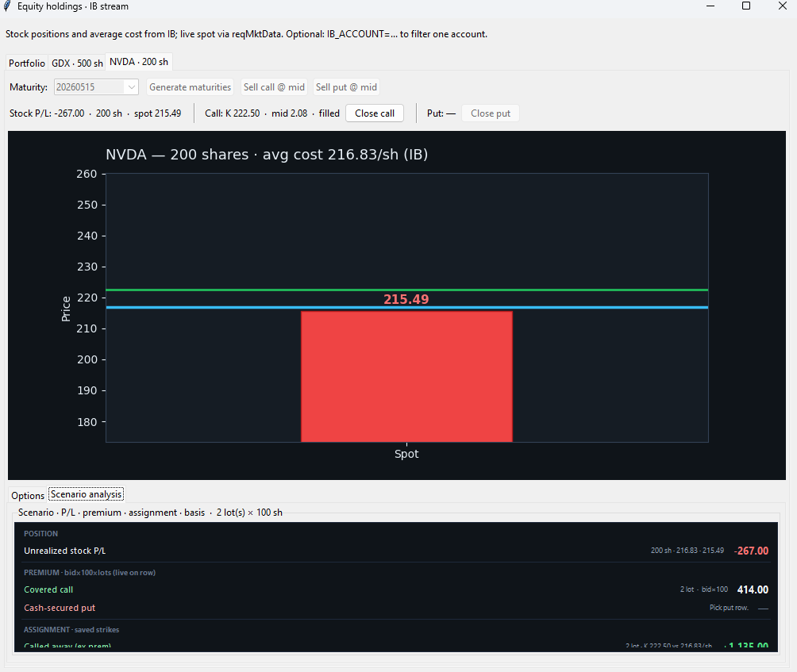Click the 215.49 spot label on chart
Screen dimensions: 797x672
(x=406, y=299)
